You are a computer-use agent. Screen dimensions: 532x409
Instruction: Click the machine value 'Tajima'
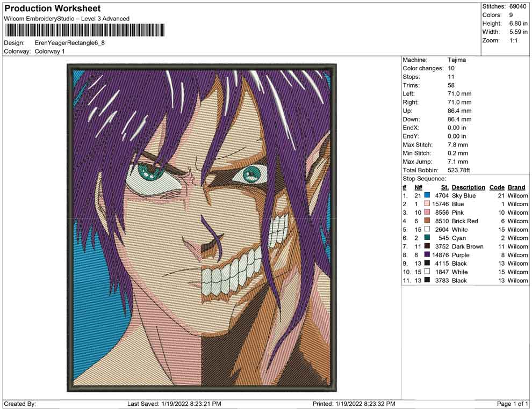pos(457,60)
